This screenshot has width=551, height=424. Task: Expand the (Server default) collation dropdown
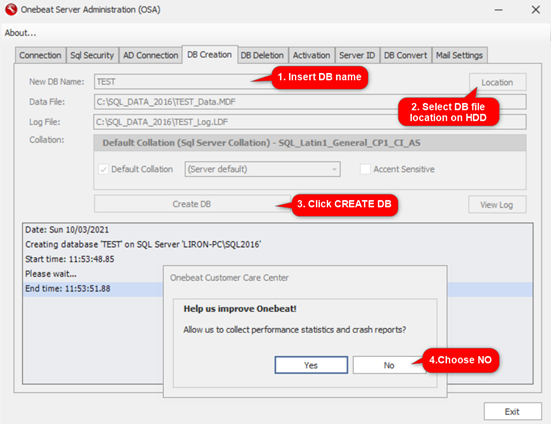point(262,169)
